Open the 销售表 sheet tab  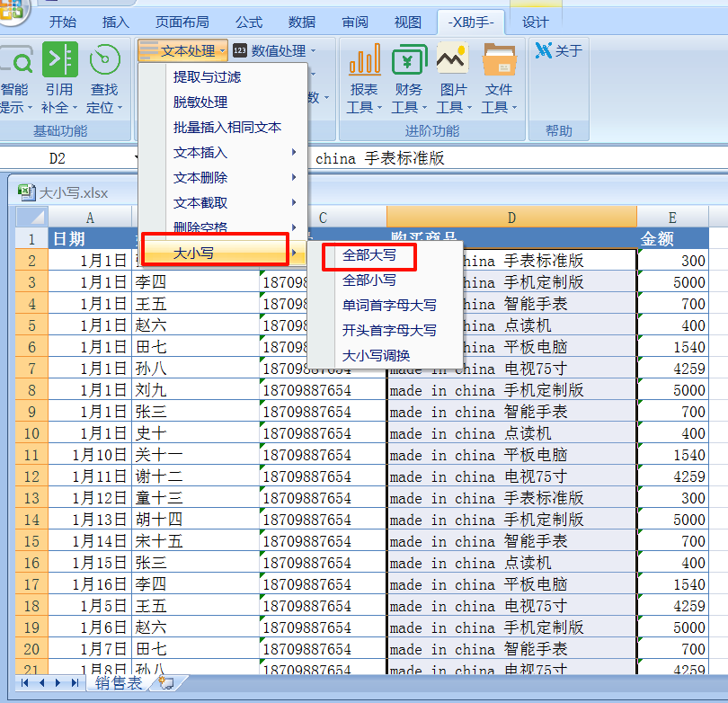(x=119, y=682)
